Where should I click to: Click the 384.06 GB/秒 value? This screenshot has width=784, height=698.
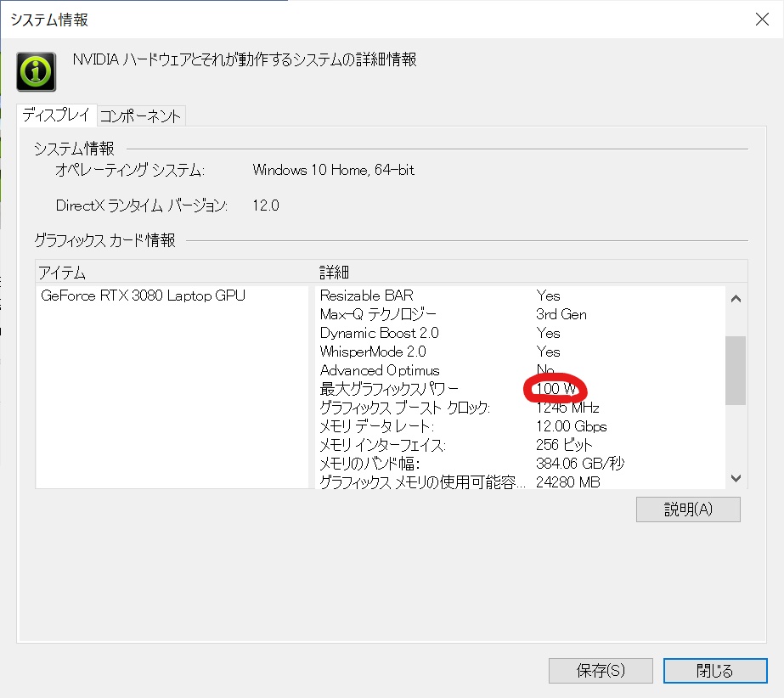tap(580, 464)
